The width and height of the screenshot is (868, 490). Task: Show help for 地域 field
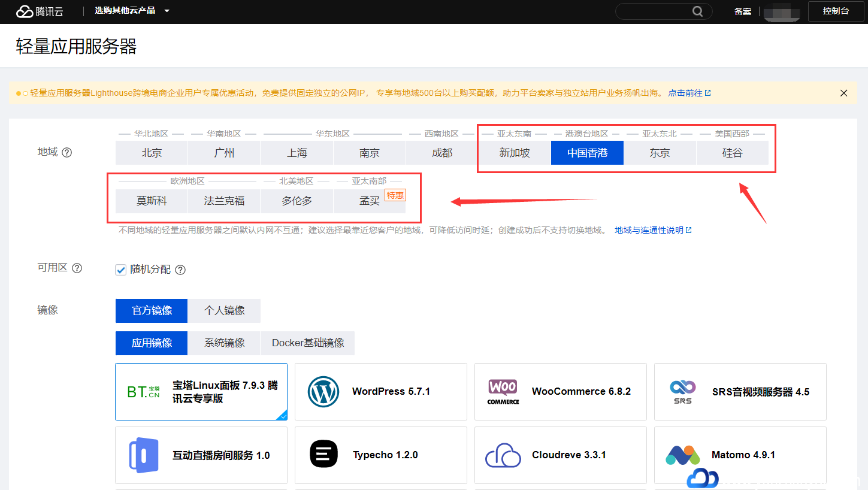[x=67, y=152]
